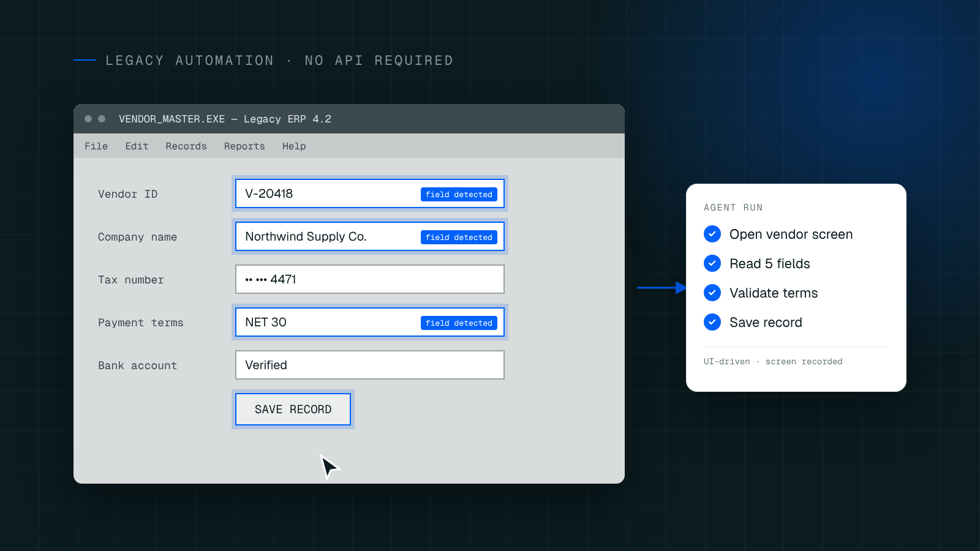Open the File menu
This screenshot has width=980, height=551.
pyautogui.click(x=96, y=146)
